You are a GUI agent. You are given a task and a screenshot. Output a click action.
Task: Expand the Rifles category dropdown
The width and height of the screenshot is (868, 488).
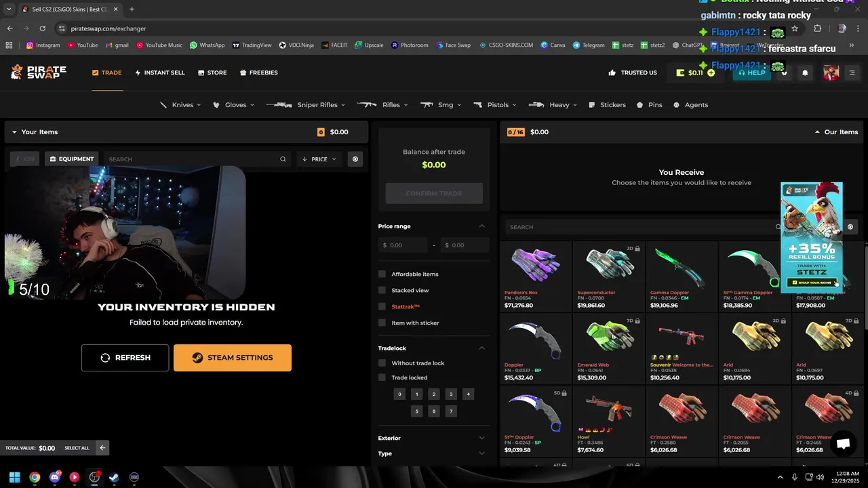click(x=382, y=105)
